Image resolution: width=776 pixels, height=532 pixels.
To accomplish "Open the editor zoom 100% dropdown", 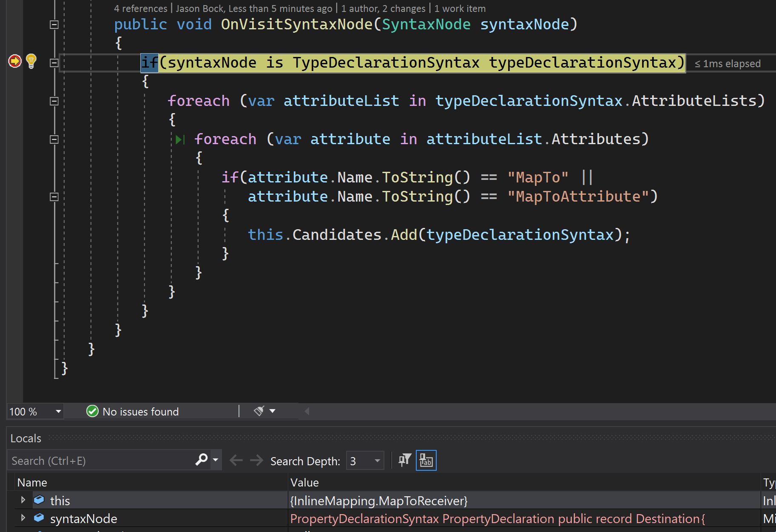I will [58, 411].
